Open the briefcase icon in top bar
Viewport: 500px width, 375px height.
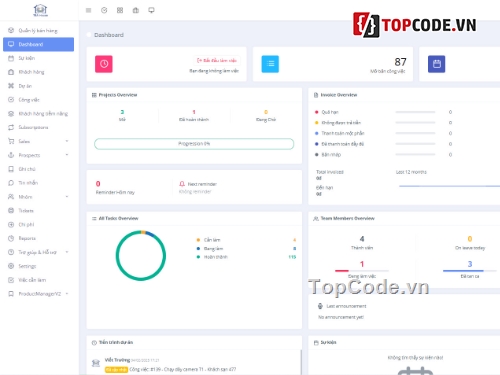(136, 10)
